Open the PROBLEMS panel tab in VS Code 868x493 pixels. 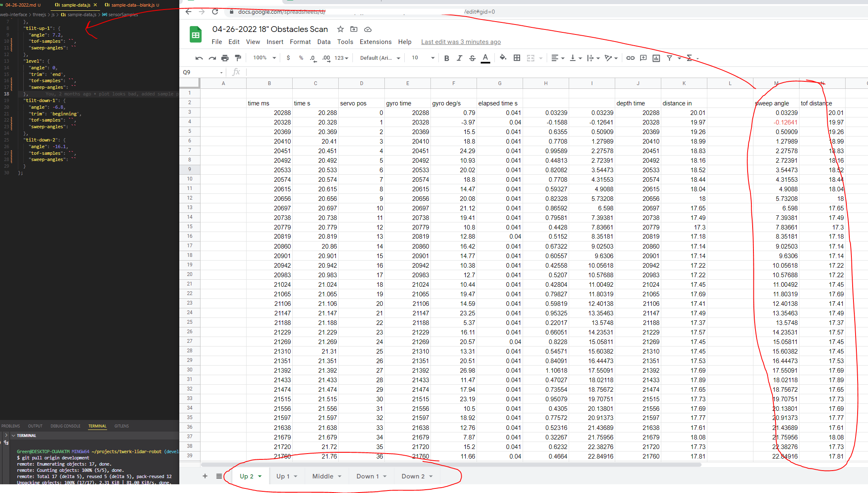coord(11,426)
